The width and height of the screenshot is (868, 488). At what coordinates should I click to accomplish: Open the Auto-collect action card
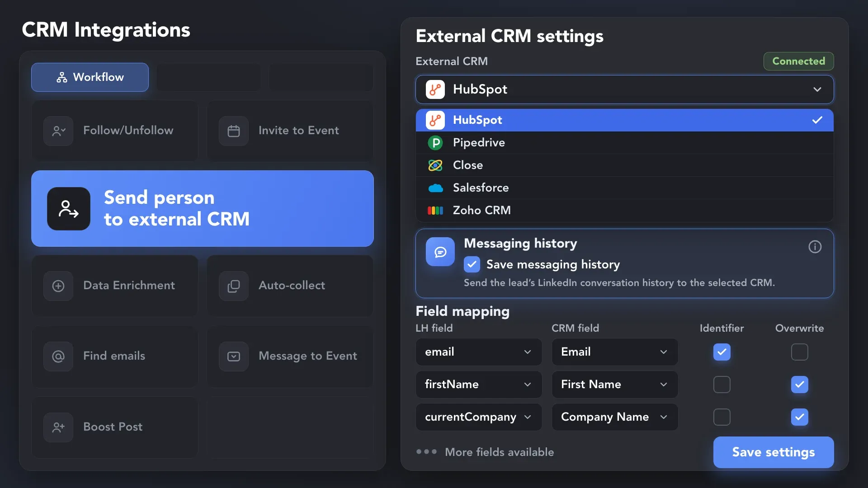point(290,286)
